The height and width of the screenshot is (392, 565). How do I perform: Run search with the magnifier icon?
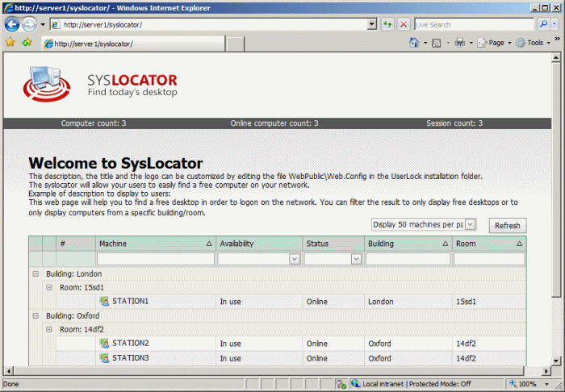click(x=543, y=24)
